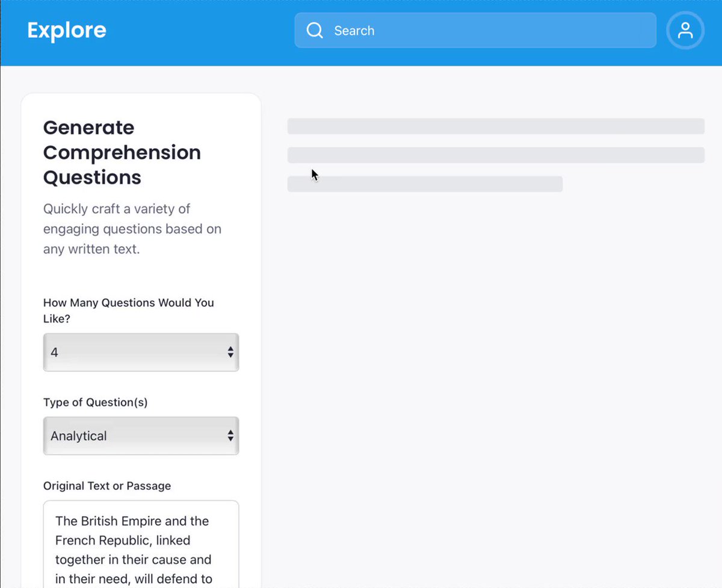
Task: Click the blue header bar background
Action: click(199, 33)
